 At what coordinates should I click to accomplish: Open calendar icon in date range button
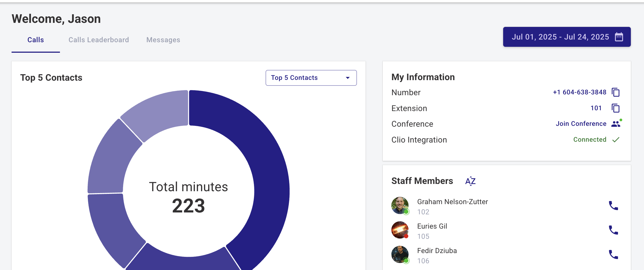coord(619,37)
